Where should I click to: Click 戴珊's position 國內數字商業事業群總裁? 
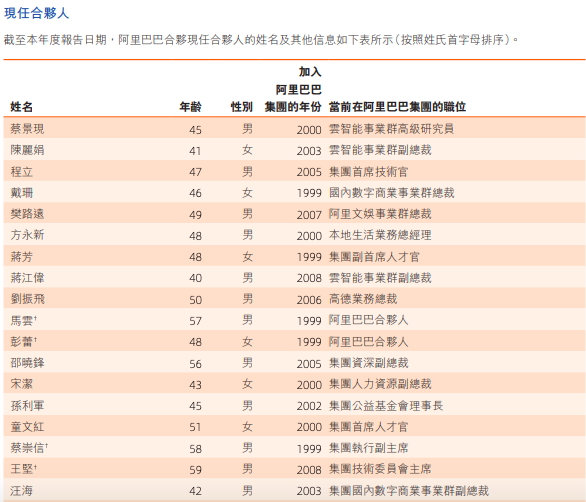392,193
